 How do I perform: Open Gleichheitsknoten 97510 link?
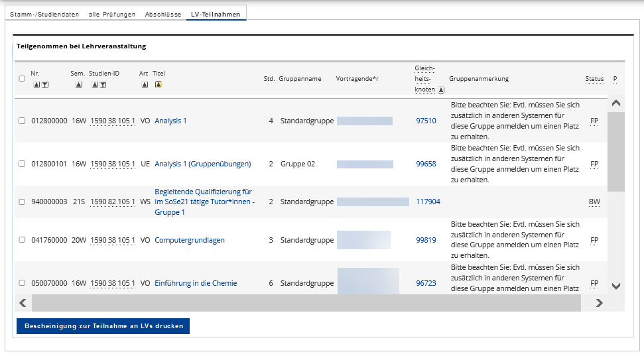pos(426,121)
